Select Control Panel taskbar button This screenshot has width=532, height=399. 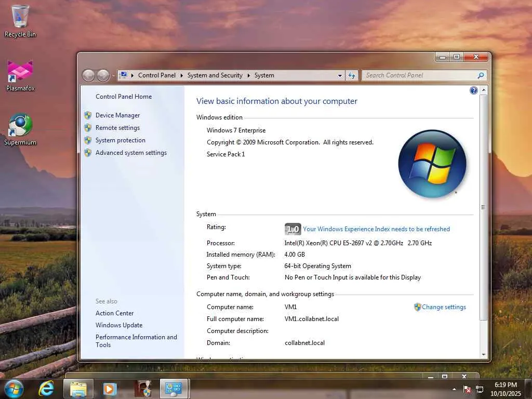(174, 389)
